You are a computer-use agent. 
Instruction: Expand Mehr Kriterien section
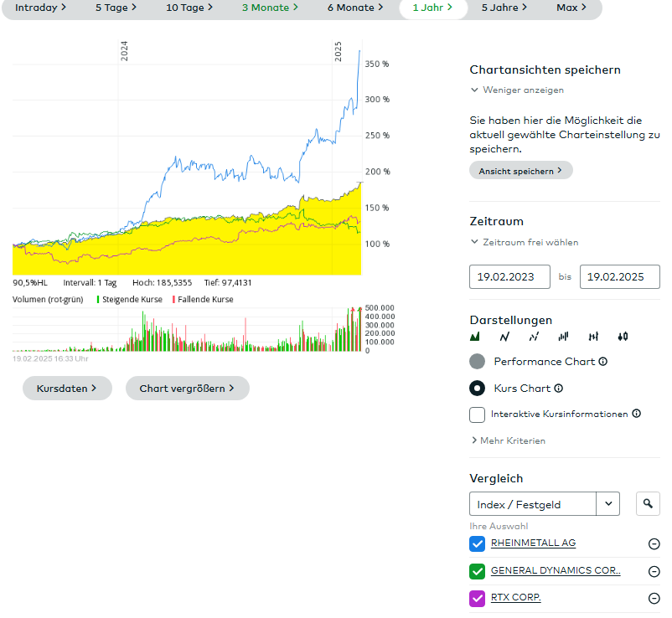(508, 440)
